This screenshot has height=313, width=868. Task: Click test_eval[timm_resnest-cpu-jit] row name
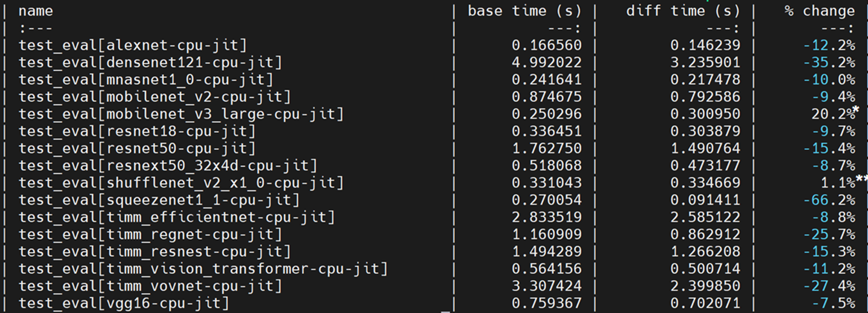coord(154,252)
